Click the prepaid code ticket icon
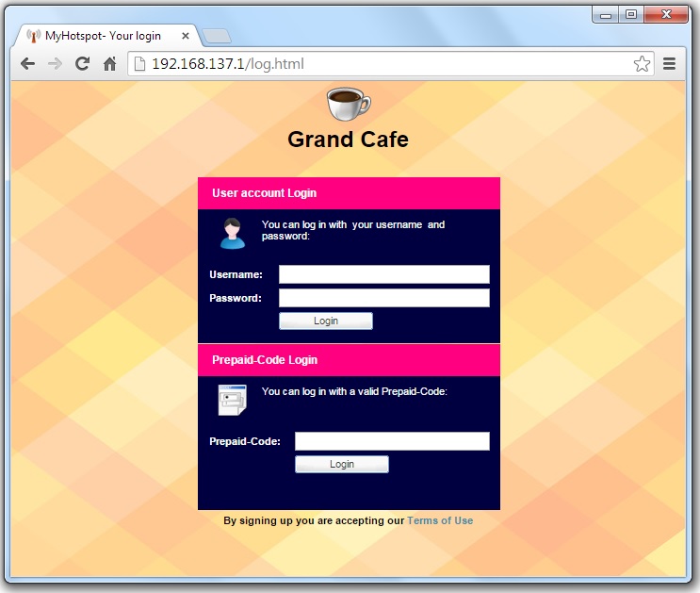 232,400
